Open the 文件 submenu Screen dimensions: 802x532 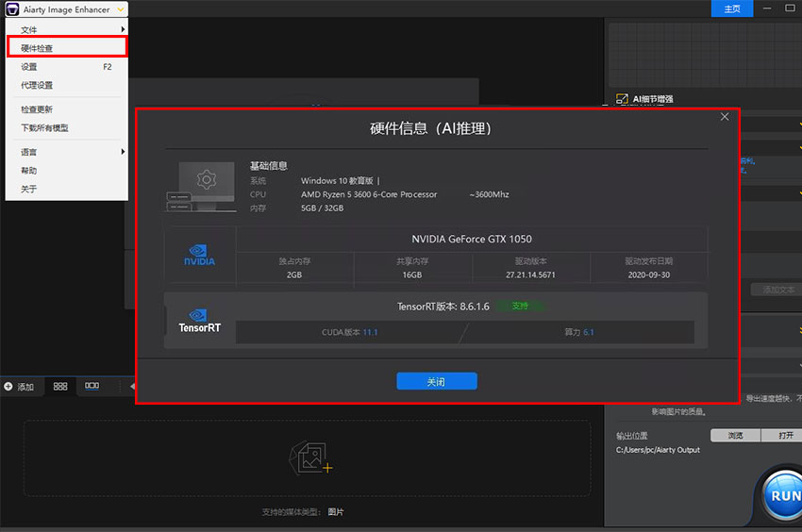66,29
